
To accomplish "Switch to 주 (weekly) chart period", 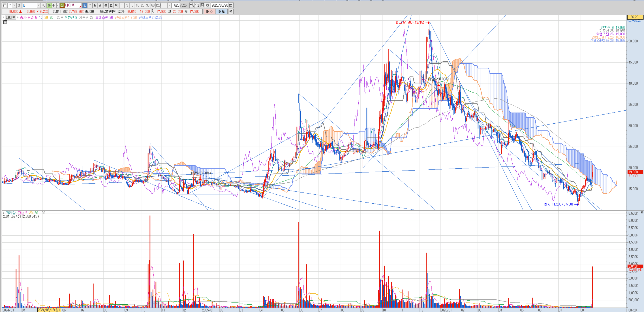I will (90, 5).
